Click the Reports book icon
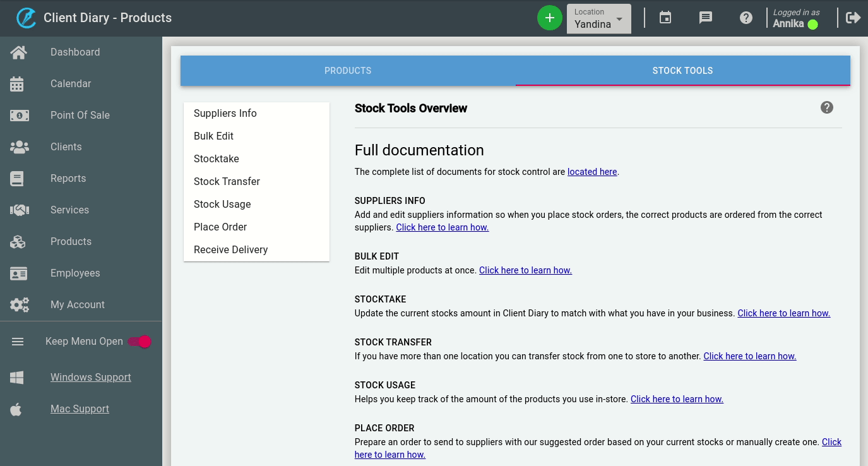The height and width of the screenshot is (466, 868). click(17, 179)
